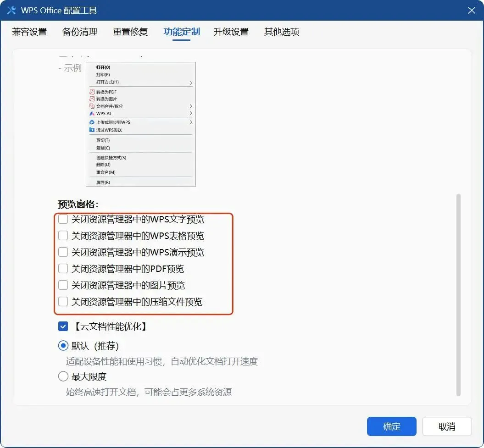Switch to the 备份清理 tab
This screenshot has height=448, width=484.
click(80, 32)
